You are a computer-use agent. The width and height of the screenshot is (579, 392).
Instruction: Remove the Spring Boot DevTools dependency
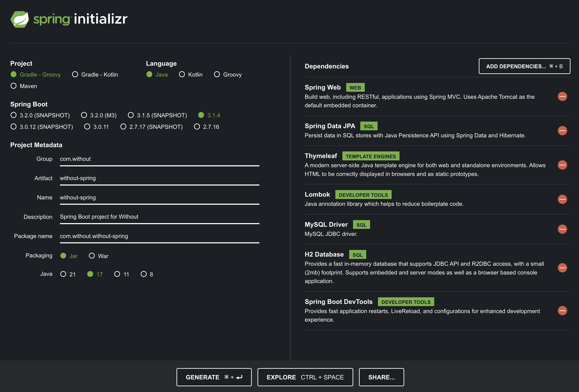point(562,311)
